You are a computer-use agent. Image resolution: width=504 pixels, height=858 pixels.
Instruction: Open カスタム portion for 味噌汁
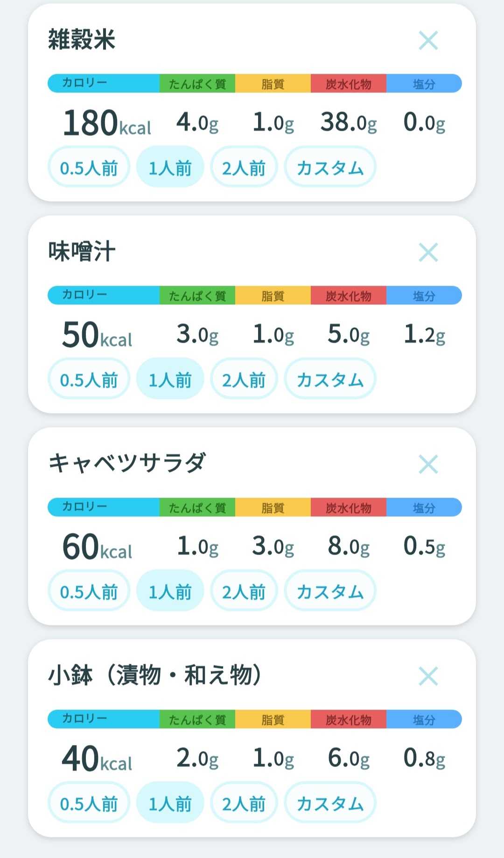click(x=330, y=379)
